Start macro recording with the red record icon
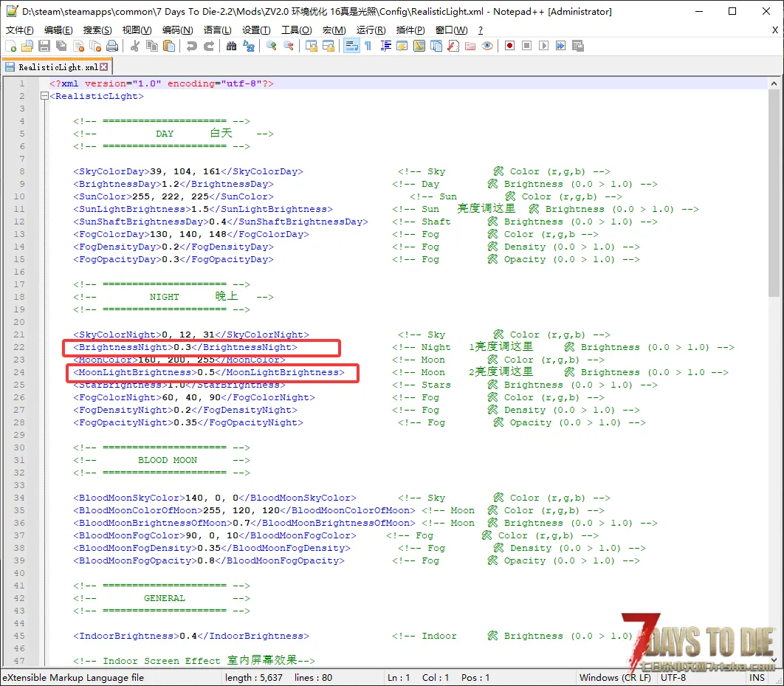This screenshot has height=686, width=784. pyautogui.click(x=509, y=46)
